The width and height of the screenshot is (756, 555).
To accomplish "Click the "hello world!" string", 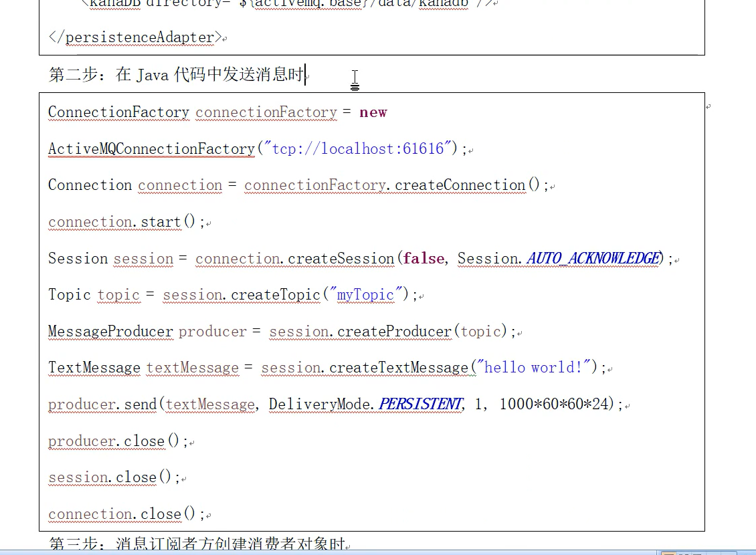I will (x=533, y=368).
